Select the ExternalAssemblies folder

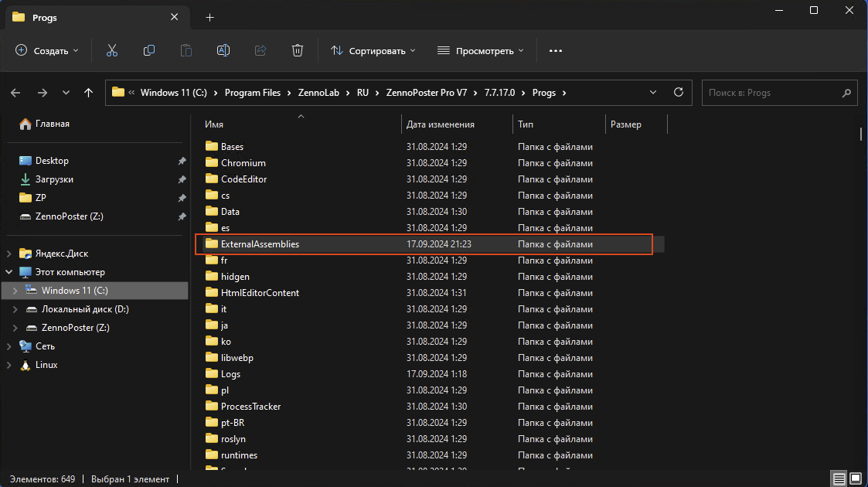pyautogui.click(x=260, y=244)
